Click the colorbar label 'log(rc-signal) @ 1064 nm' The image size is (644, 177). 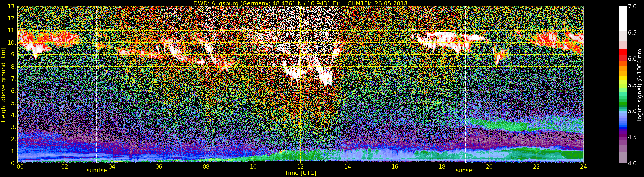pyautogui.click(x=640, y=85)
